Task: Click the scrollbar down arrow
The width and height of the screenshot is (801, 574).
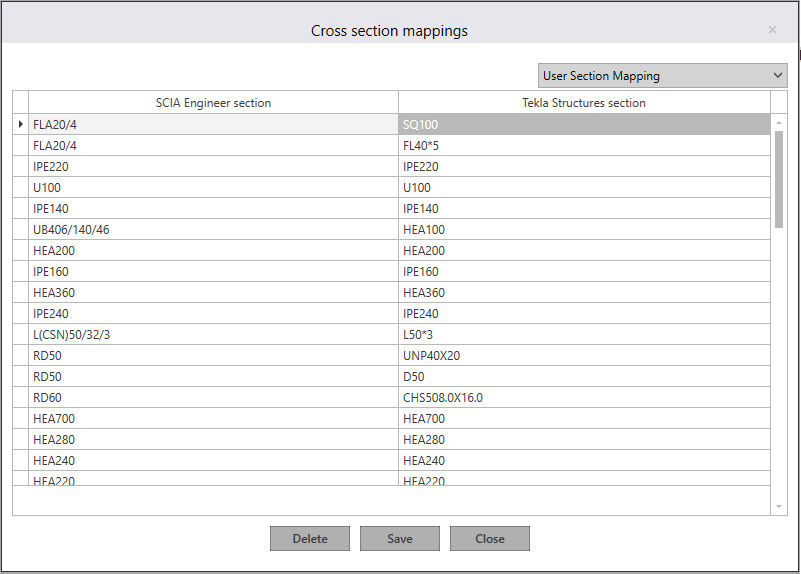Action: [779, 507]
